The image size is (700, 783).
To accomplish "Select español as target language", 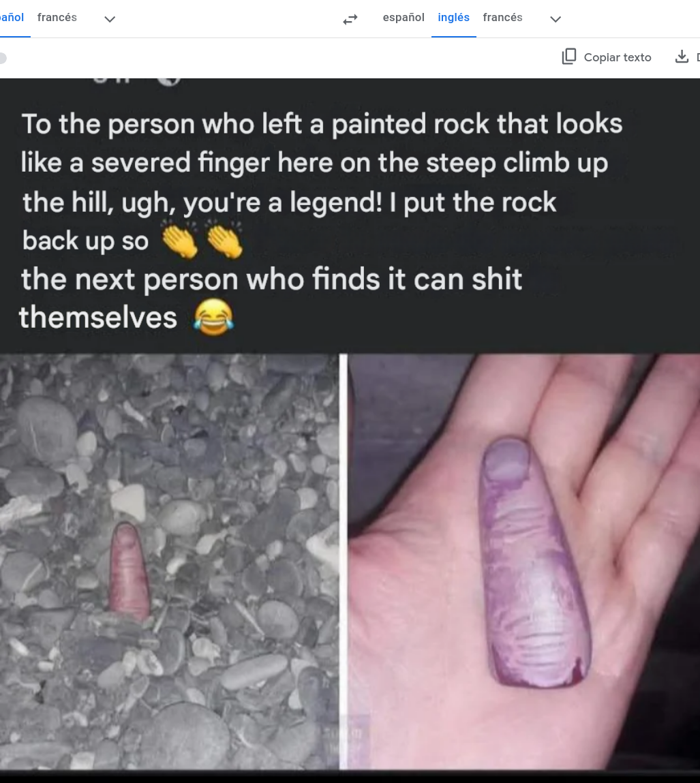I will click(404, 18).
